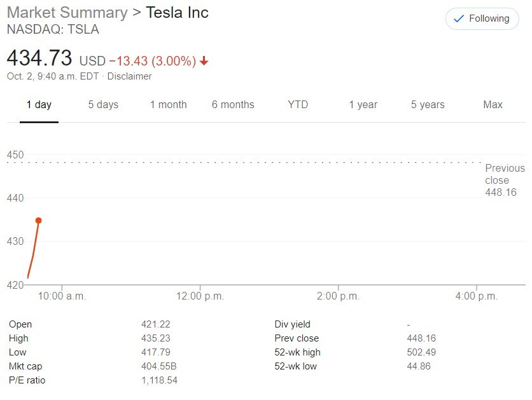The width and height of the screenshot is (532, 400).
Task: Unfollow Tesla via the Following toggle
Action: (482, 19)
